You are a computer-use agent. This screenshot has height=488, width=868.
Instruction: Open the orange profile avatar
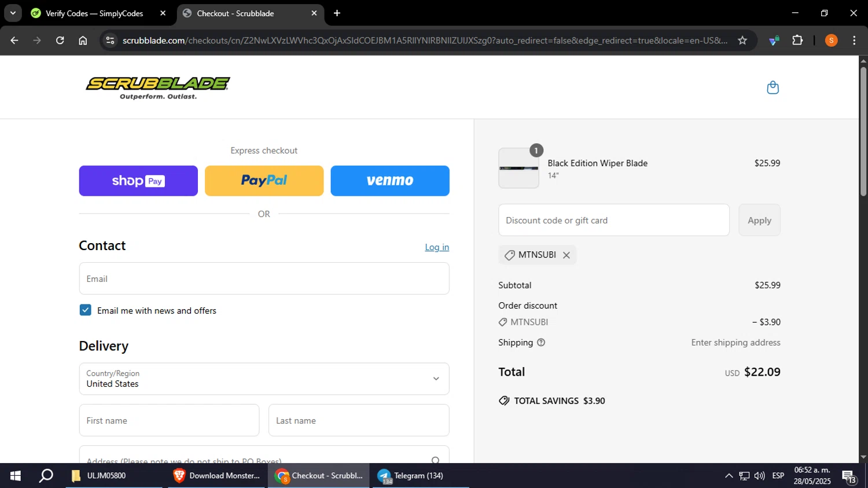tap(831, 41)
